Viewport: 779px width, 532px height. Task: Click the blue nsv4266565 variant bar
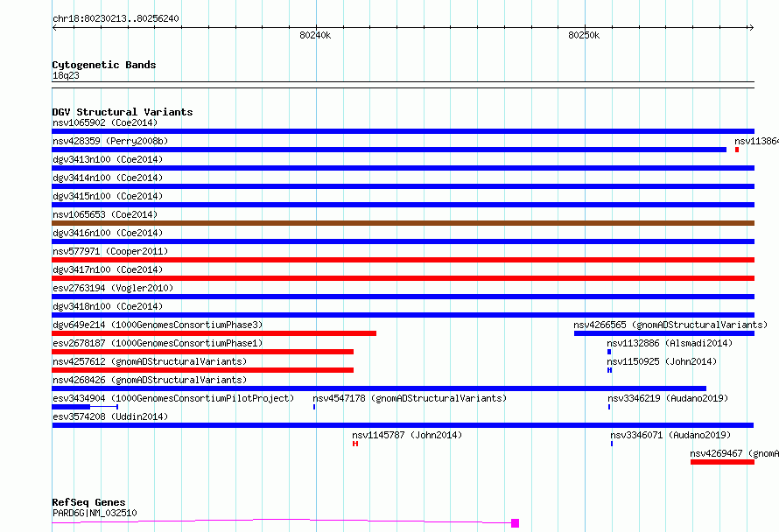click(x=664, y=333)
